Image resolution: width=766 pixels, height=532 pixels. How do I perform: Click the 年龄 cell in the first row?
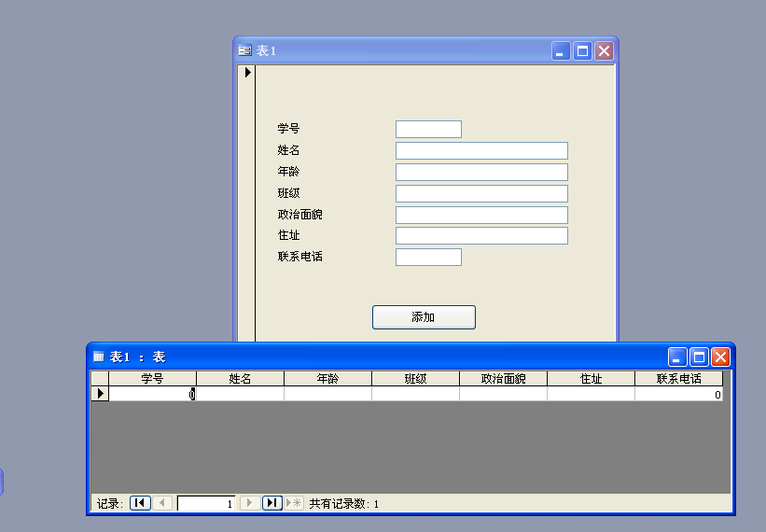(x=327, y=394)
